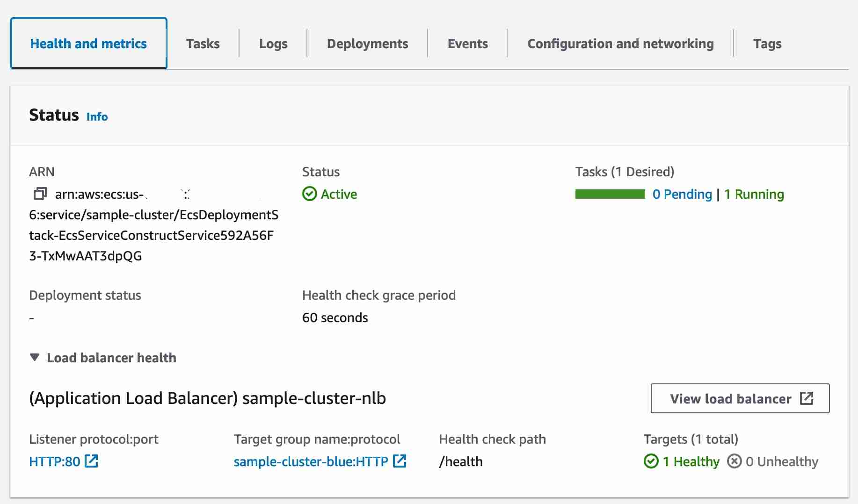The width and height of the screenshot is (858, 504).
Task: Open the Tags tab
Action: tap(767, 43)
